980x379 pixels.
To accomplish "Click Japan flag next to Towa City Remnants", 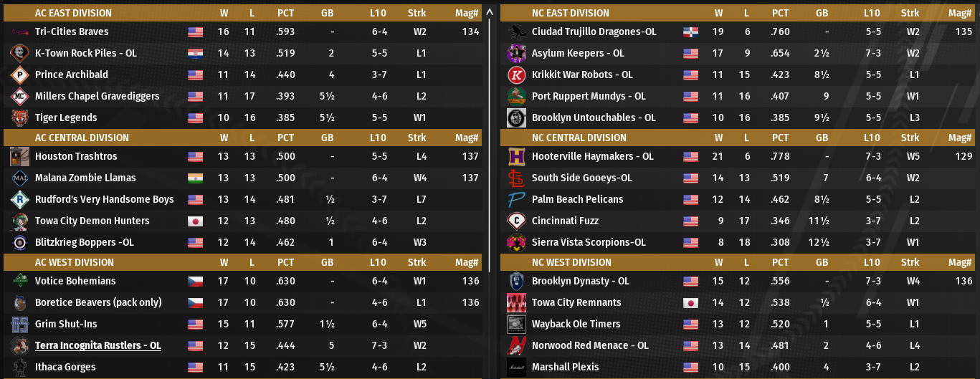I will [691, 303].
